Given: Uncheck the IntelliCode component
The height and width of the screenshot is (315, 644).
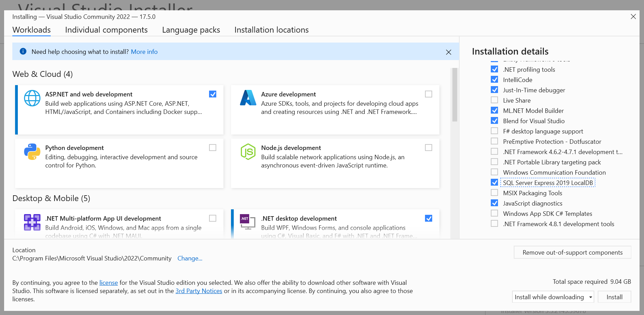Looking at the screenshot, I should (x=495, y=79).
